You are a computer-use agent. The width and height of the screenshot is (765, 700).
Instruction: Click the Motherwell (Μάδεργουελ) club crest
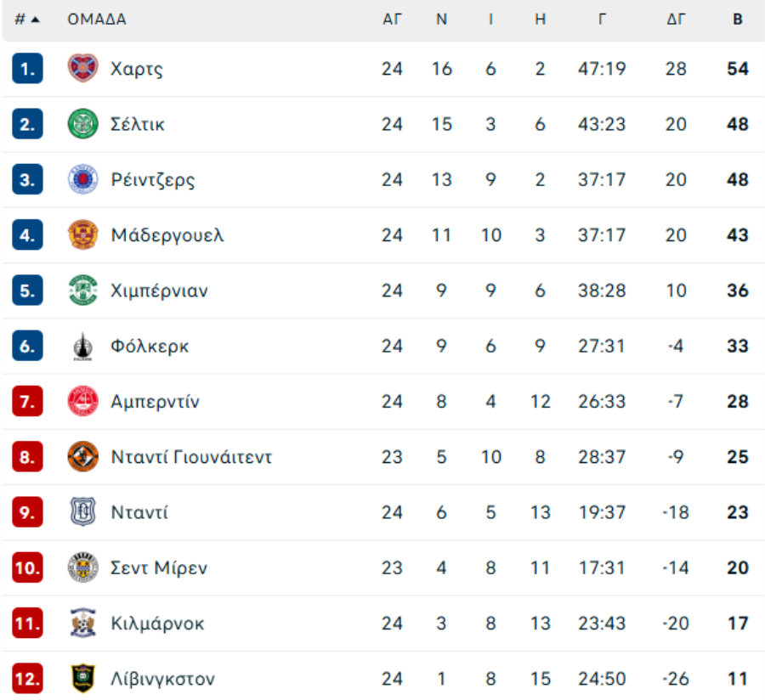point(82,235)
